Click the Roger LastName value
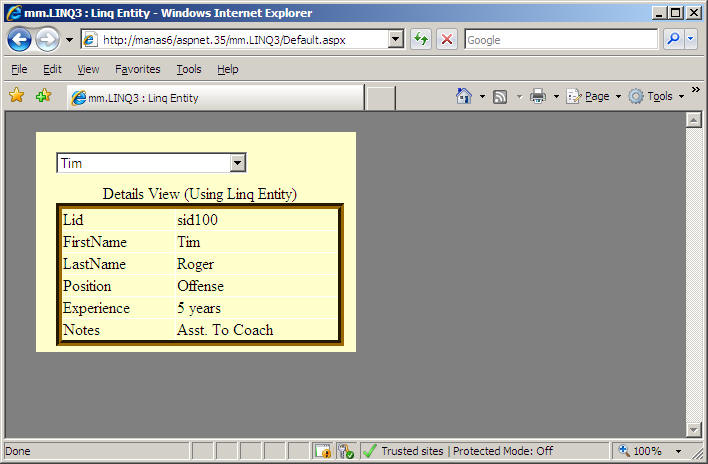This screenshot has width=708, height=464. coord(196,264)
